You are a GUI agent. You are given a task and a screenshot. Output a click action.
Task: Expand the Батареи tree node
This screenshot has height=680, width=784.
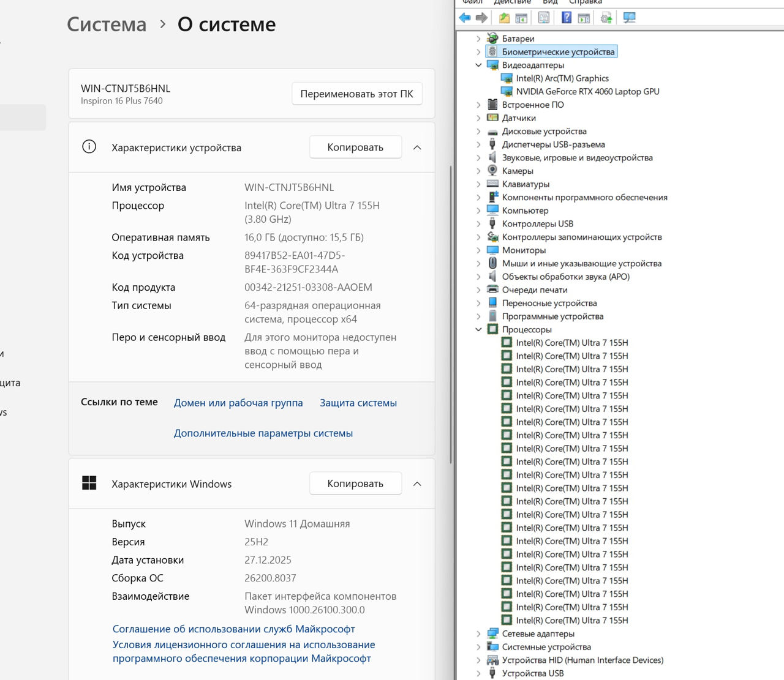478,39
